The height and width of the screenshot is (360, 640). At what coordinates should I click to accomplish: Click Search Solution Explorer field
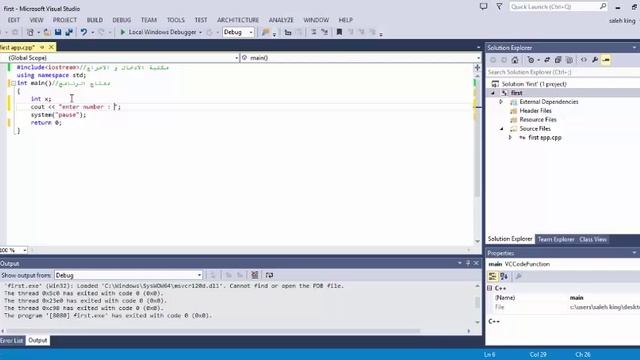pyautogui.click(x=562, y=72)
